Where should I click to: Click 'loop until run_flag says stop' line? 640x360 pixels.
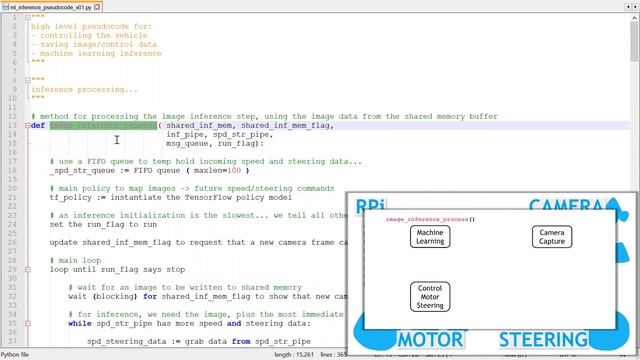coord(117,269)
